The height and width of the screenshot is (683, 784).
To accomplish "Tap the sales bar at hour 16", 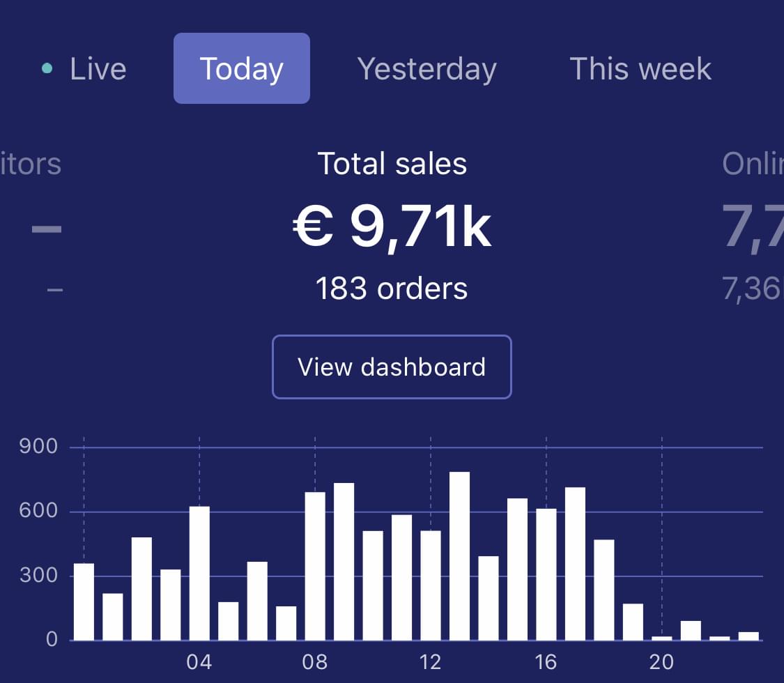I will pos(546,574).
